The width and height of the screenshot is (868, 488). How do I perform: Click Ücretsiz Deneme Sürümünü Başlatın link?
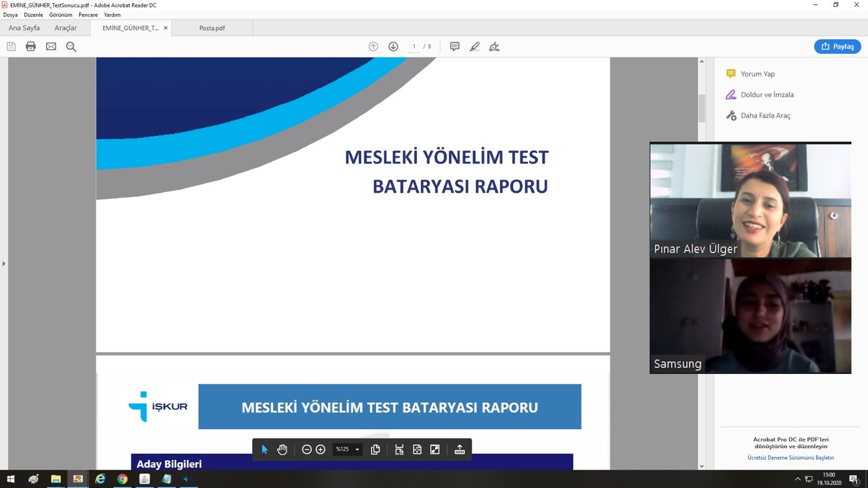(x=790, y=457)
